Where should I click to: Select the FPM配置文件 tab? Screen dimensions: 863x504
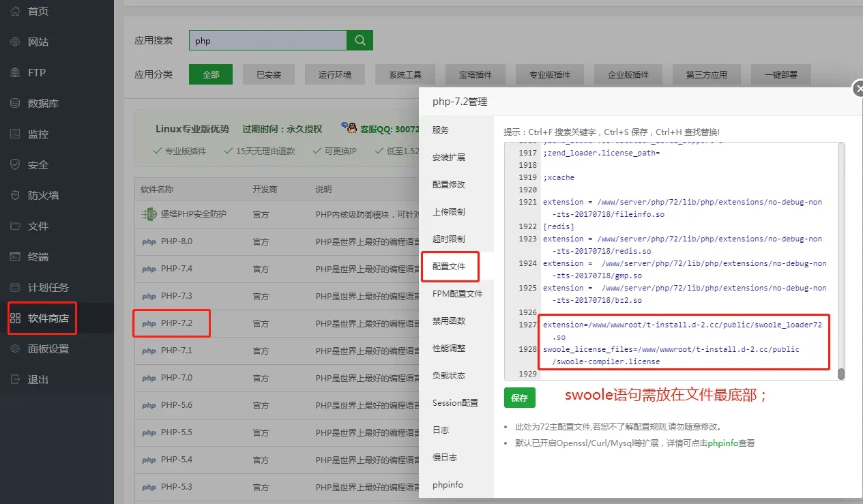click(457, 294)
